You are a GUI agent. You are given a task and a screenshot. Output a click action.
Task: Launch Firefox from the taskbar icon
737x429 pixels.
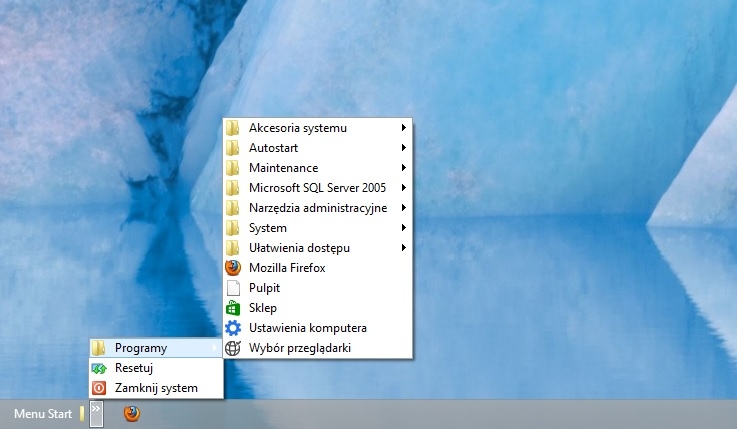tap(132, 413)
